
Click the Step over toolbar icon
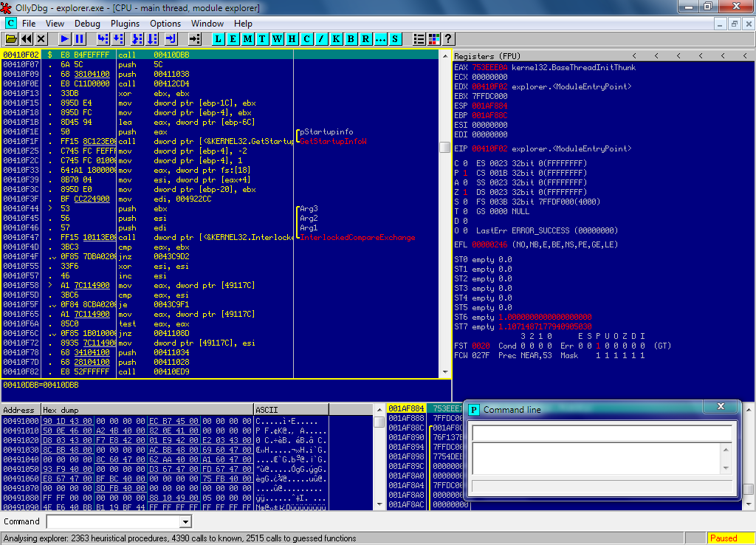(118, 39)
